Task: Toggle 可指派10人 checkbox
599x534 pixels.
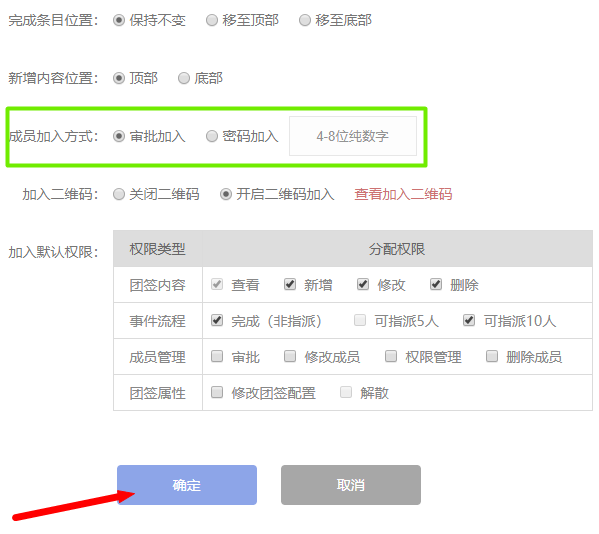Action: point(469,320)
